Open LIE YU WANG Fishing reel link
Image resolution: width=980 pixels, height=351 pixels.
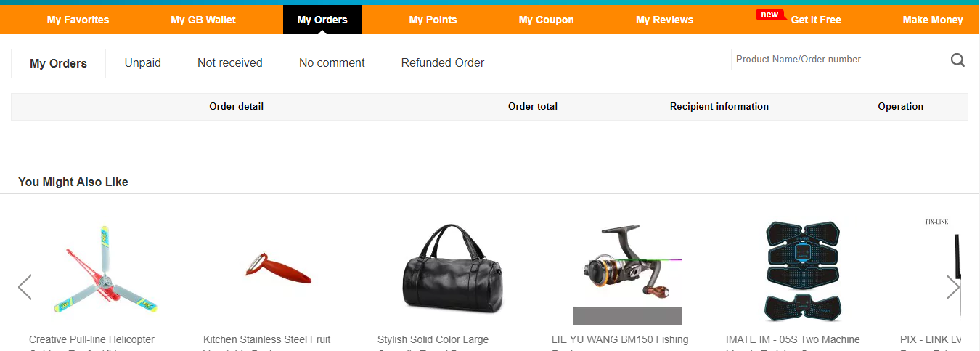click(x=620, y=339)
